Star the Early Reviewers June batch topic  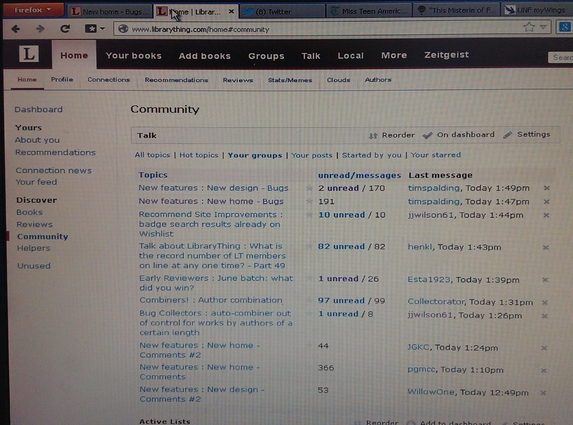click(x=309, y=279)
